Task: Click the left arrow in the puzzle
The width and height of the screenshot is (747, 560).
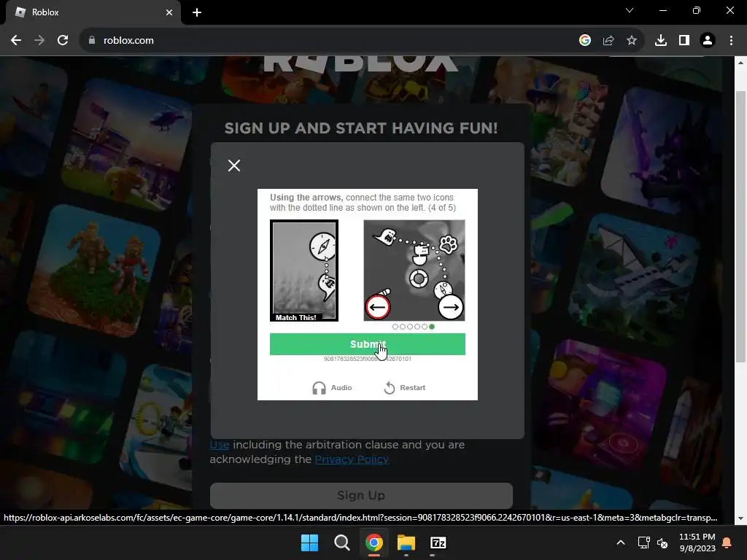Action: 378,307
